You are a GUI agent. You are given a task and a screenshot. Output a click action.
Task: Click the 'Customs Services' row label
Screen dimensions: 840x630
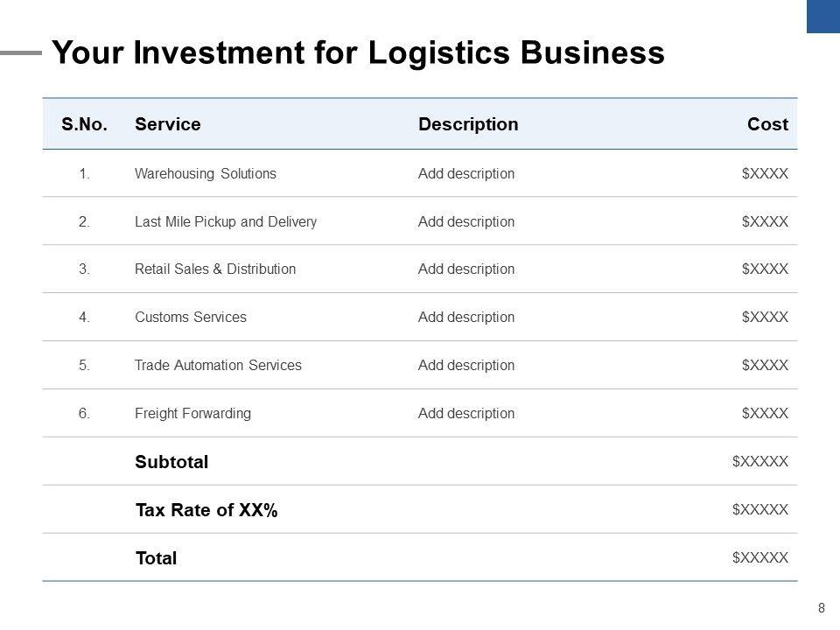point(191,317)
